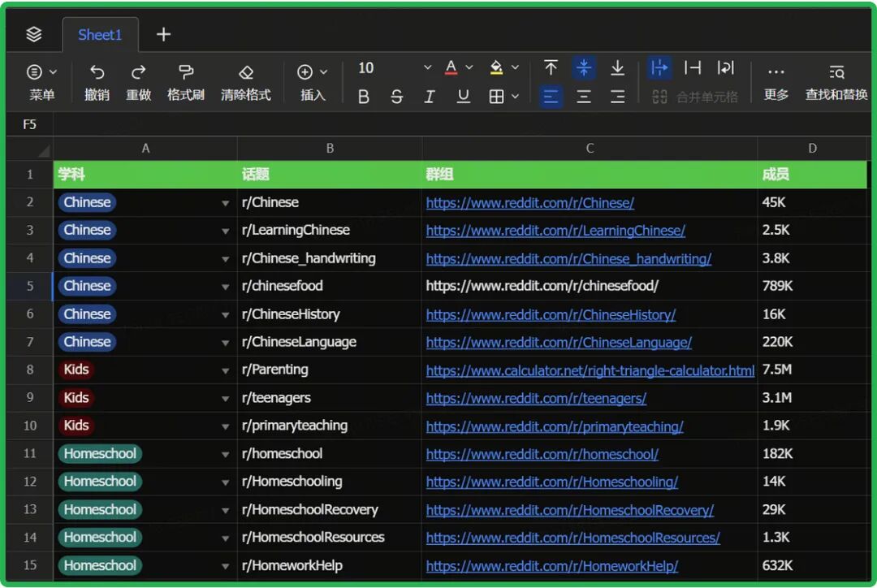Add a new sheet with plus button
877x588 pixels.
tap(163, 34)
